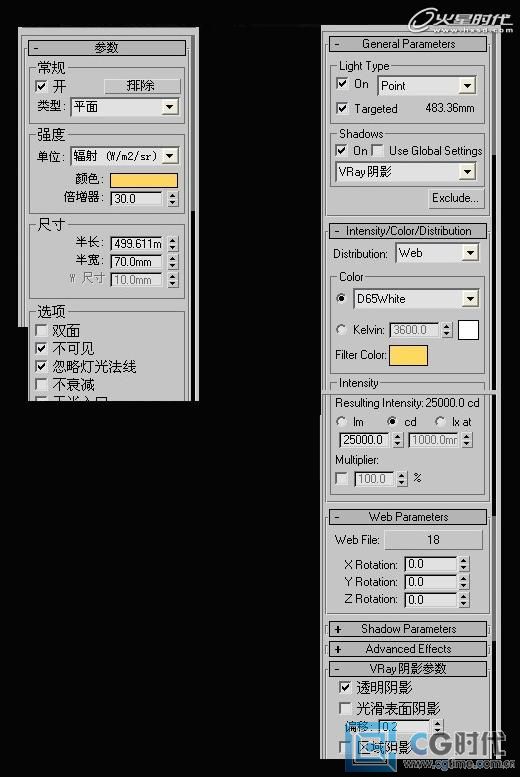520x777 pixels.
Task: Toggle the Shadows On checkbox
Action: tap(342, 150)
